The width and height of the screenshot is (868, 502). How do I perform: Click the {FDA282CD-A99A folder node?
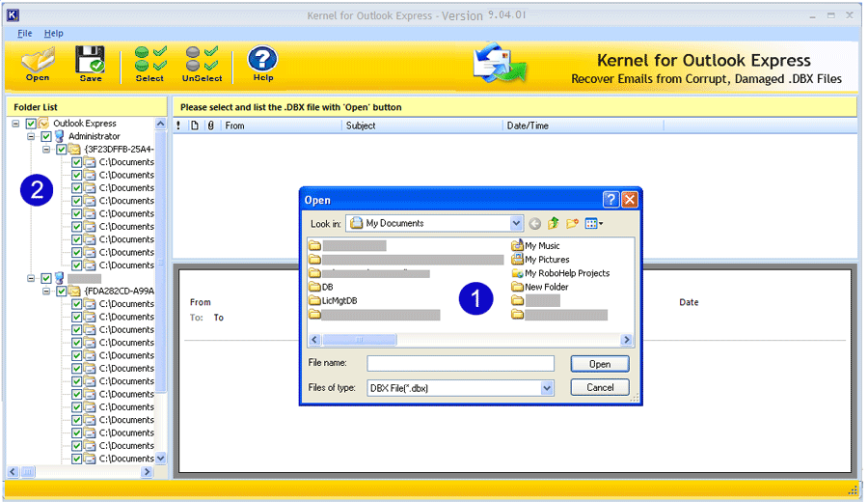coord(119,291)
